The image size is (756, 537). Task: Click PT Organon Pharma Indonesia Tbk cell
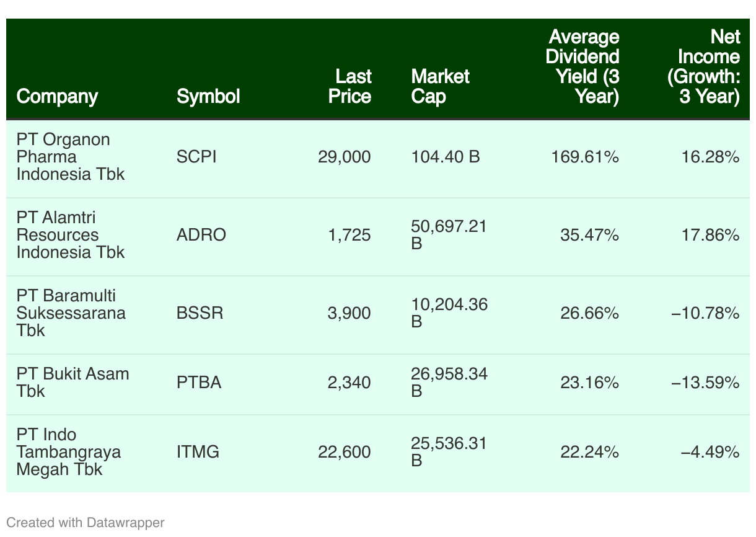[x=70, y=157]
